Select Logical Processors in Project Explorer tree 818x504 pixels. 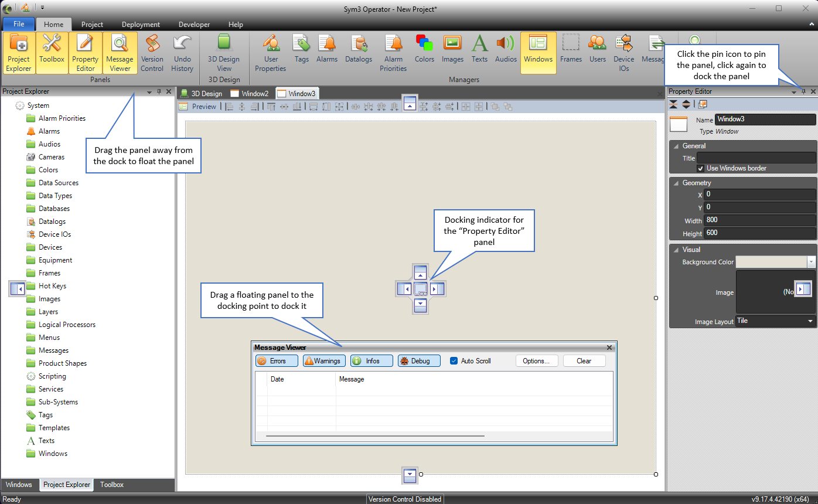[67, 325]
